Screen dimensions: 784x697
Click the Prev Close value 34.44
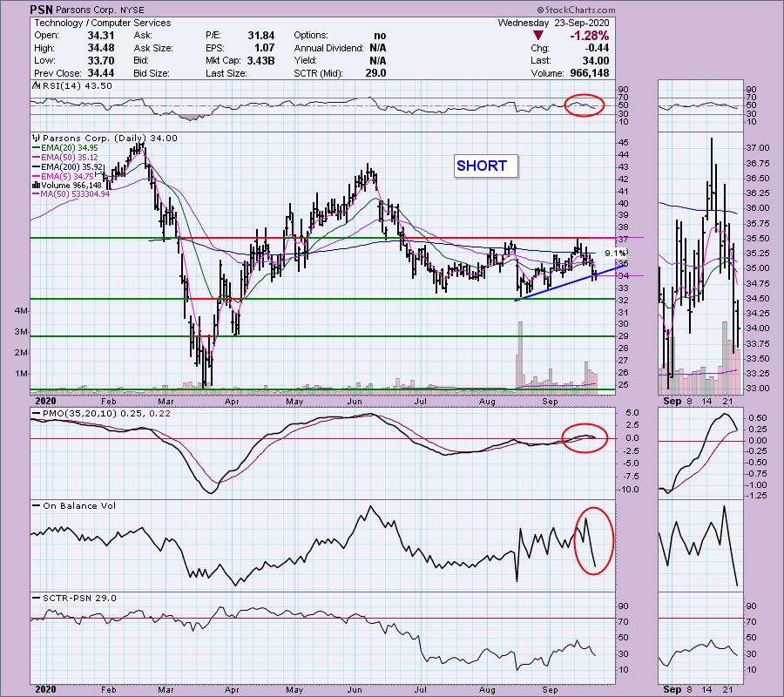(101, 73)
